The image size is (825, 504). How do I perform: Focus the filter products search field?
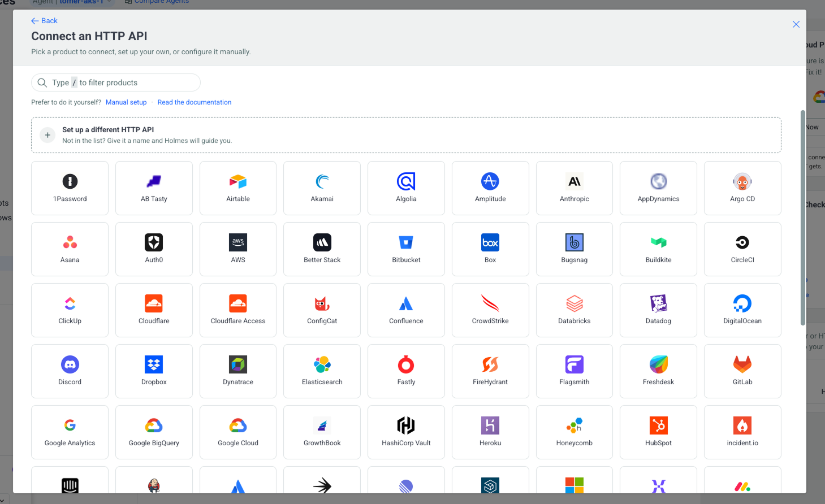[x=116, y=82]
